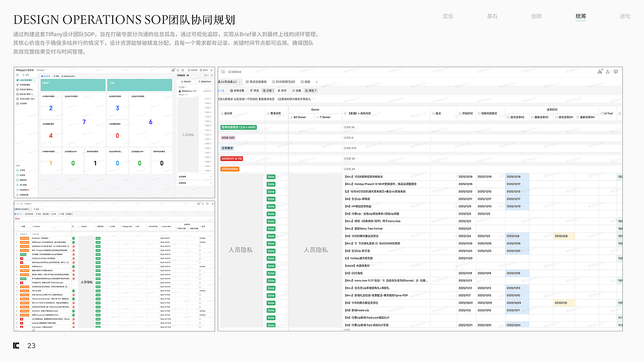Open the CN card showing number 6

pos(150,120)
